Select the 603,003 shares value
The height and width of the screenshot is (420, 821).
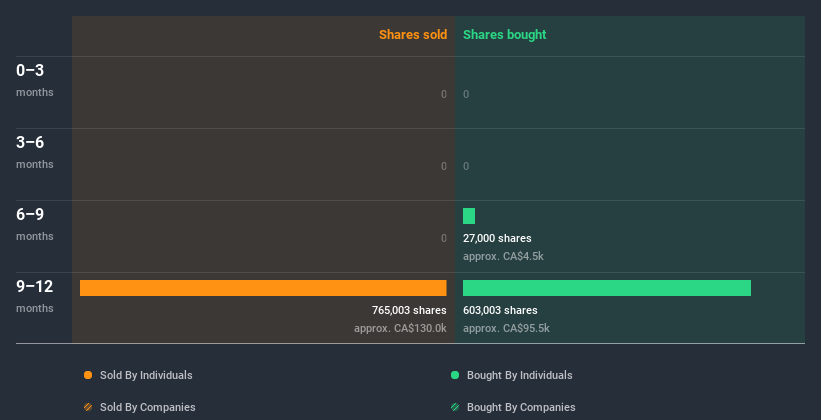[500, 310]
